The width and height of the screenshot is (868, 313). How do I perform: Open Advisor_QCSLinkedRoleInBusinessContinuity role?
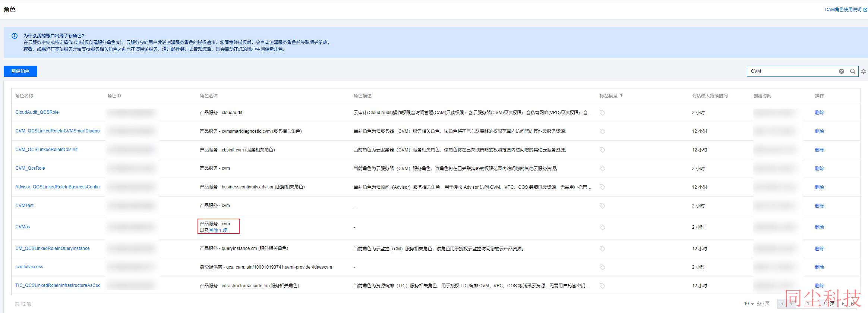point(58,187)
